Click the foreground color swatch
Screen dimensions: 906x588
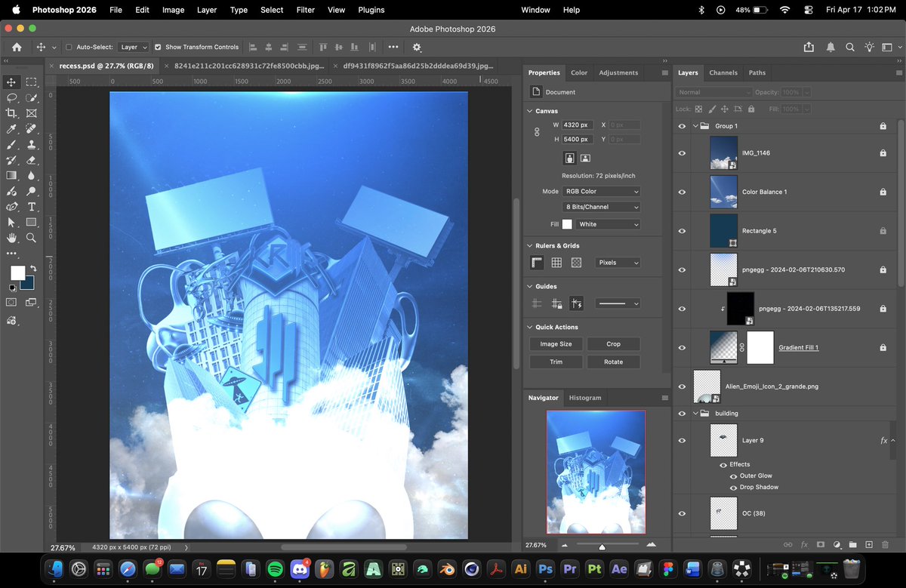point(17,272)
